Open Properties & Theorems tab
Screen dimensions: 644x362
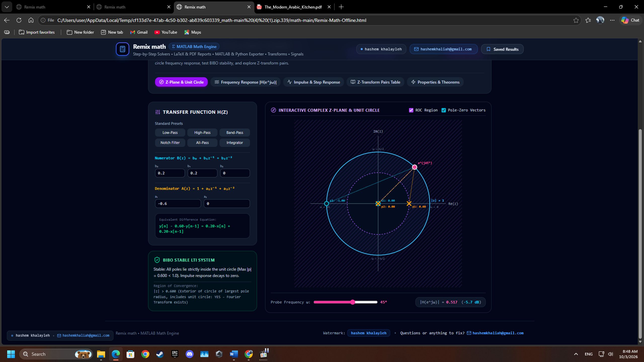[435, 82]
